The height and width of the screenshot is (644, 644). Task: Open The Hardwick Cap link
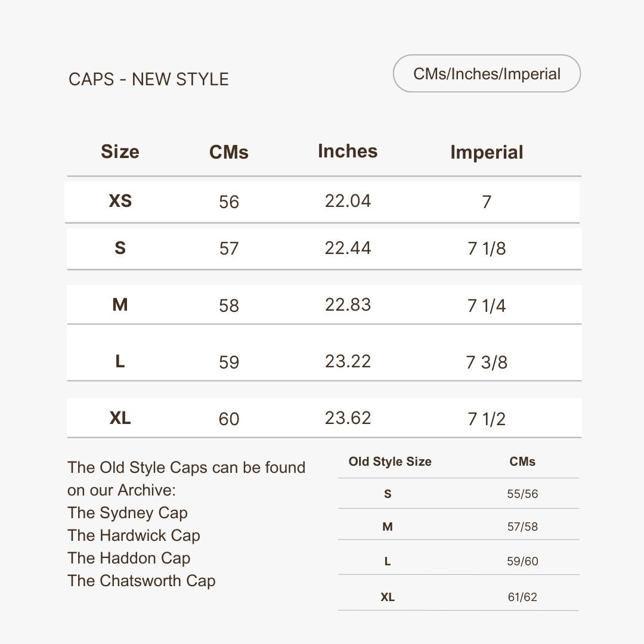point(134,535)
